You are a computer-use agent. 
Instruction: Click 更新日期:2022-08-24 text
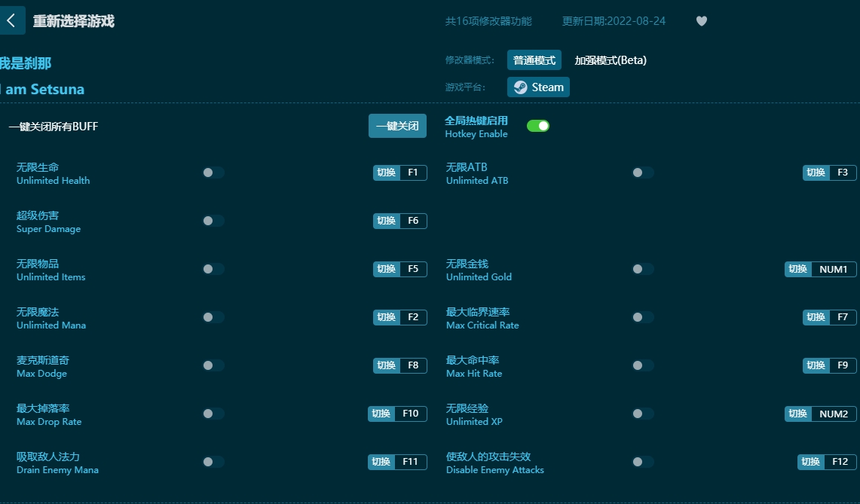[614, 21]
